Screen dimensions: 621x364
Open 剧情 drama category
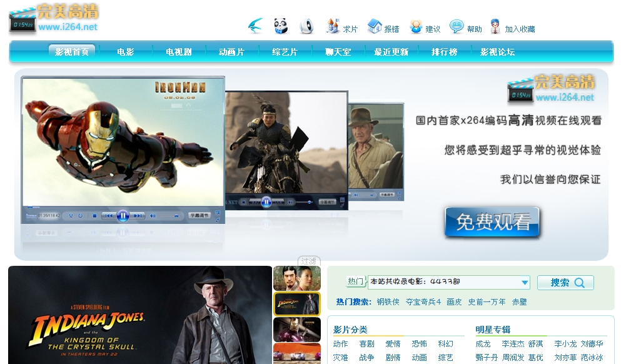[393, 358]
